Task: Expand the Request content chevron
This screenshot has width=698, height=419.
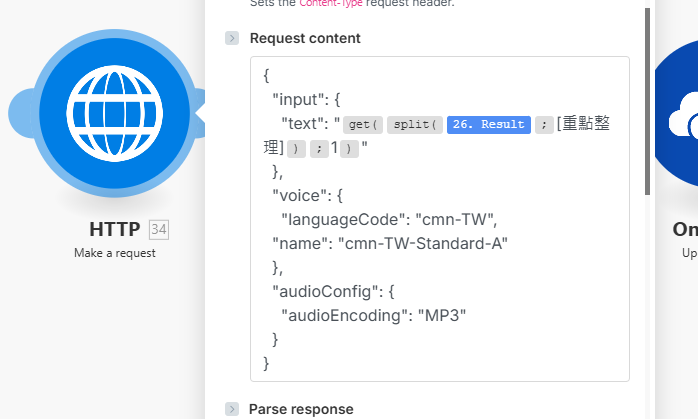Action: (232, 38)
